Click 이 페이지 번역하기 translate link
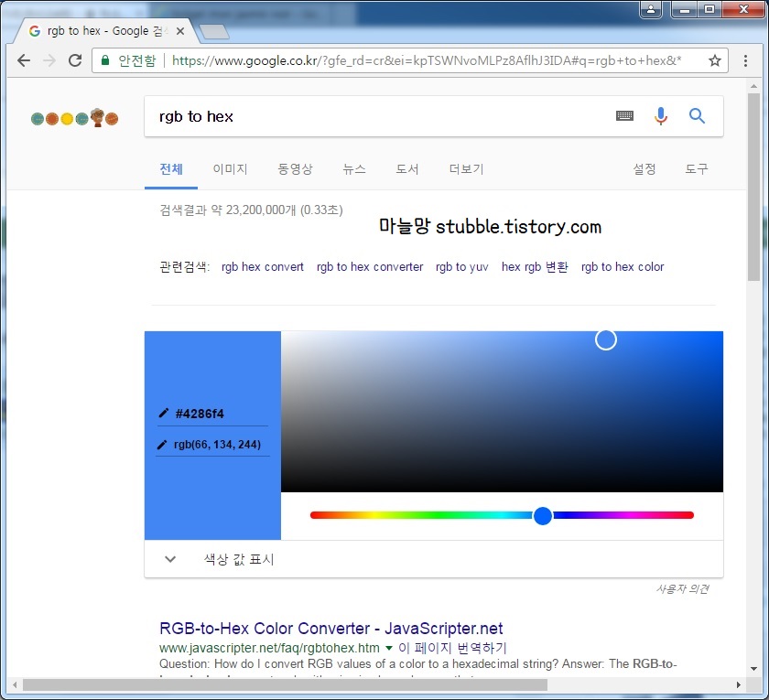Viewport: 769px width, 700px height. coord(452,648)
